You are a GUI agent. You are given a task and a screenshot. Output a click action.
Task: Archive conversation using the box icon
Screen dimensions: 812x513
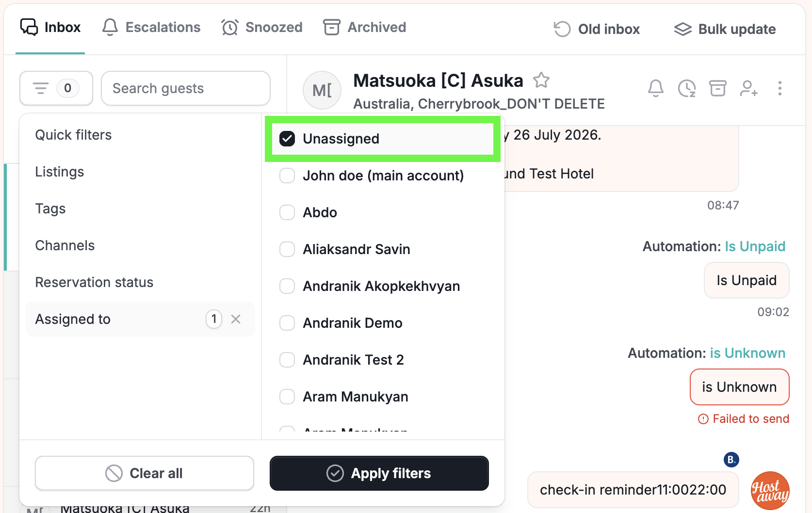[x=718, y=88]
